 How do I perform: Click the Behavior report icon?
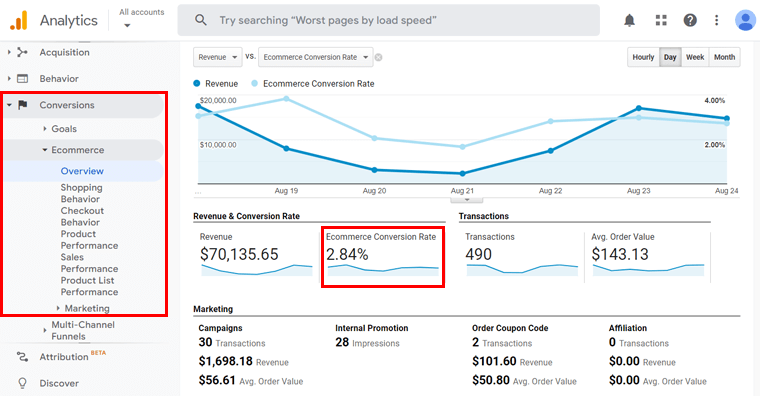(22, 79)
